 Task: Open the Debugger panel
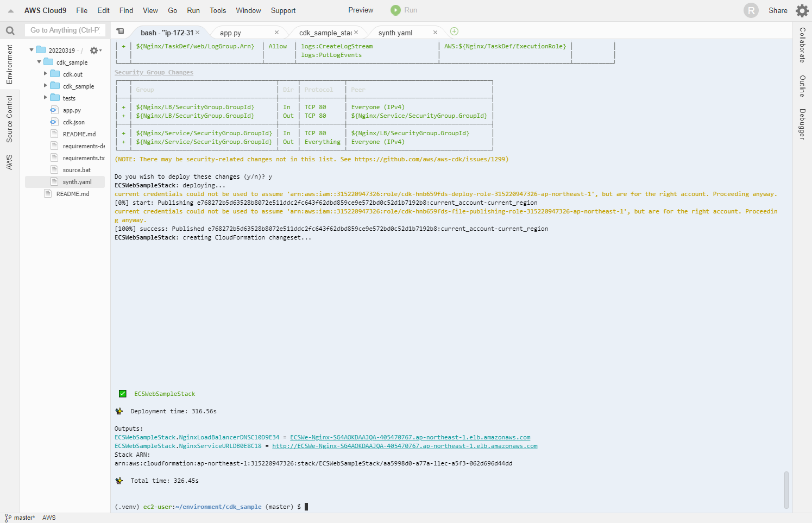802,124
